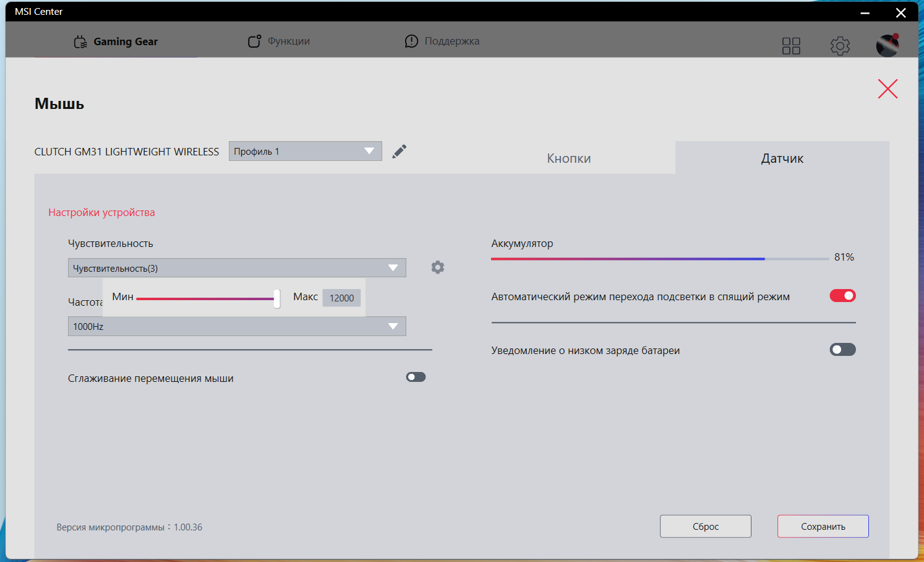Disable the auto backlight sleep mode toggle

[x=842, y=296]
